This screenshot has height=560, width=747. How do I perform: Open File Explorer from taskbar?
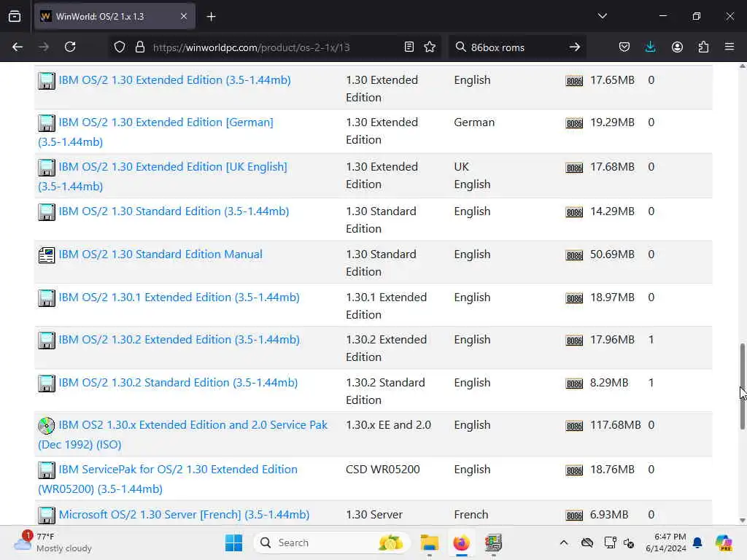pos(429,542)
